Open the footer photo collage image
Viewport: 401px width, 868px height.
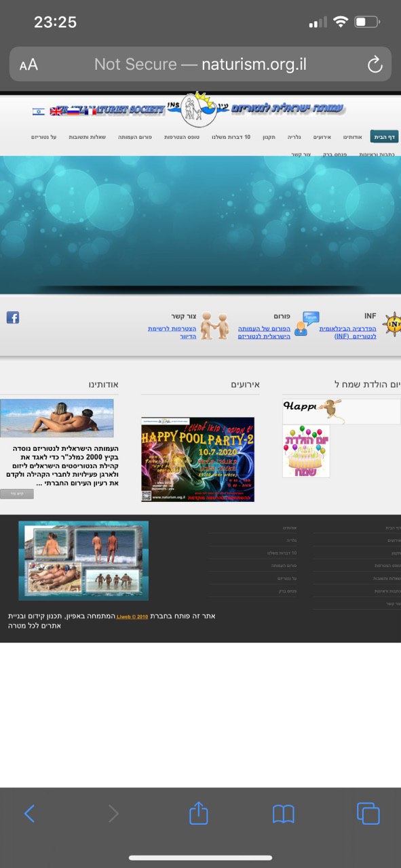[83, 561]
